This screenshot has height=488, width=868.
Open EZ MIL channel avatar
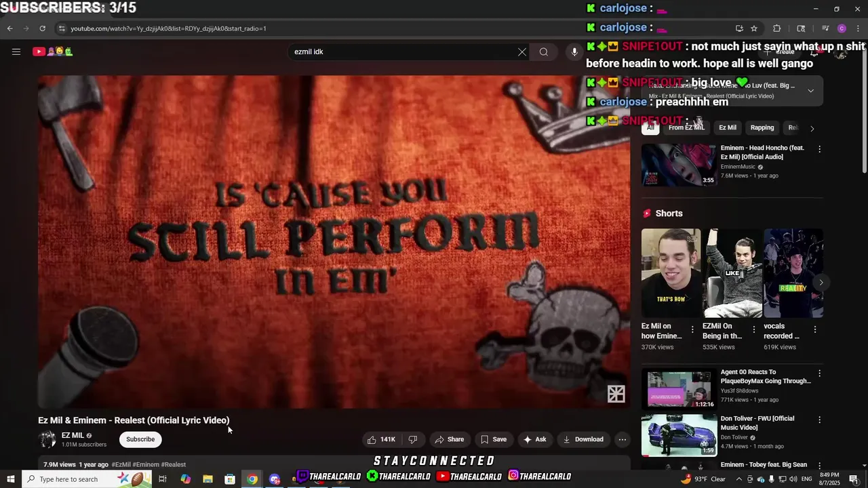click(47, 439)
